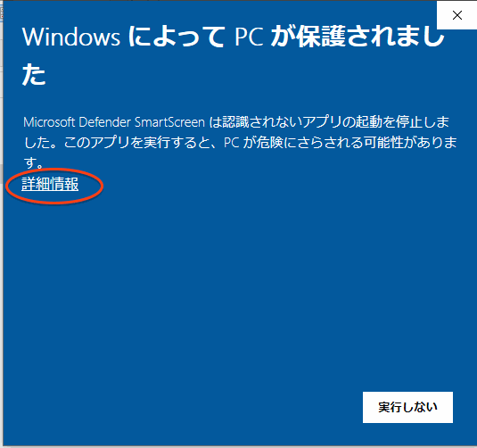The image size is (477, 448).
Task: Close the SmartScreen dialog with the X
Action: 456,15
